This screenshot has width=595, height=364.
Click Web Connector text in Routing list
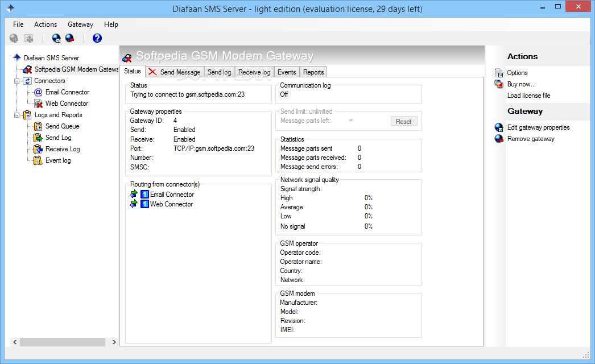click(171, 204)
